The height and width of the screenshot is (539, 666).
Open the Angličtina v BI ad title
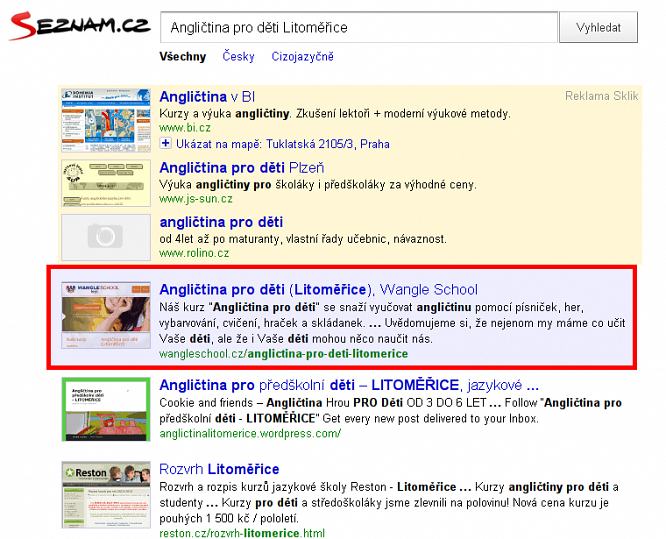click(x=207, y=97)
